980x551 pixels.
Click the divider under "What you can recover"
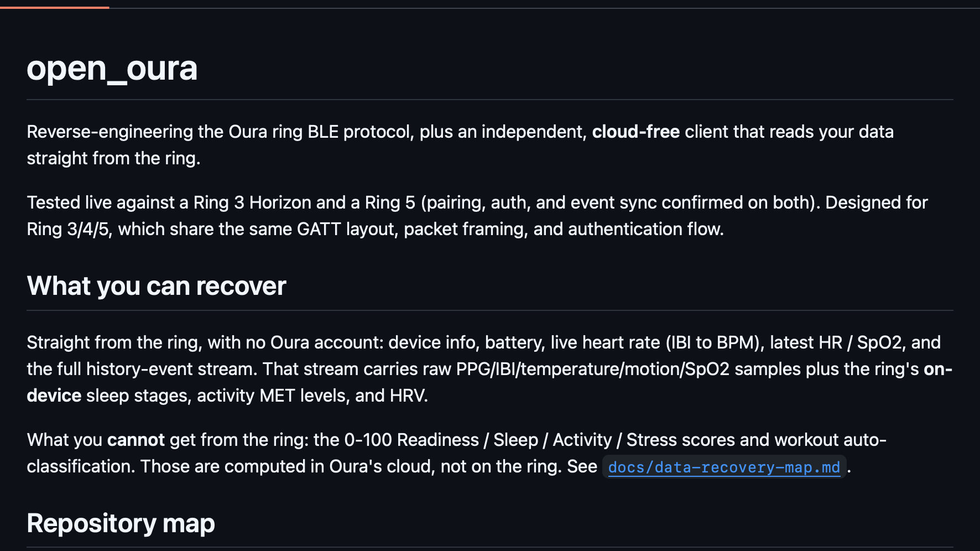point(490,310)
